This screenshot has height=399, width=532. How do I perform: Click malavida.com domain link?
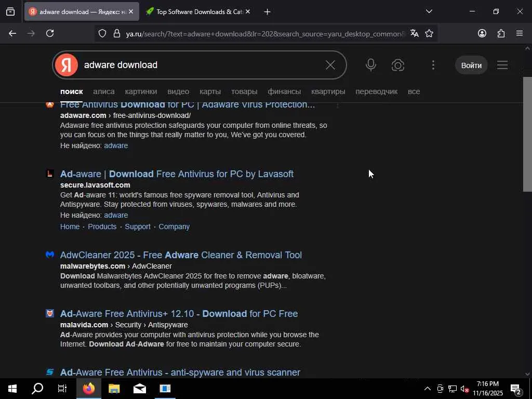click(x=84, y=325)
